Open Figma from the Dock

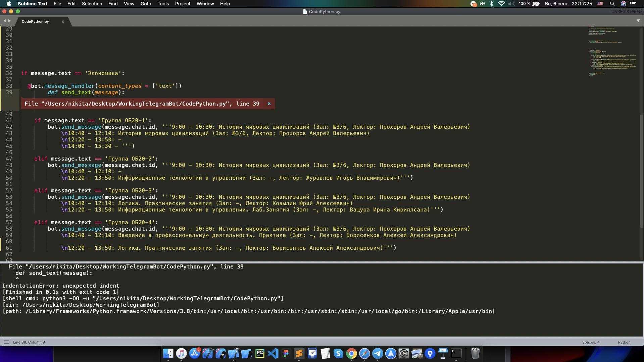tap(286, 353)
